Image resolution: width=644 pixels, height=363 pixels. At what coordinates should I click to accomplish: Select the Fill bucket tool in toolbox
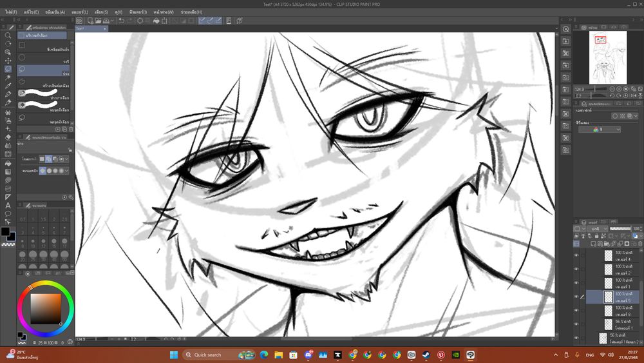(x=8, y=163)
